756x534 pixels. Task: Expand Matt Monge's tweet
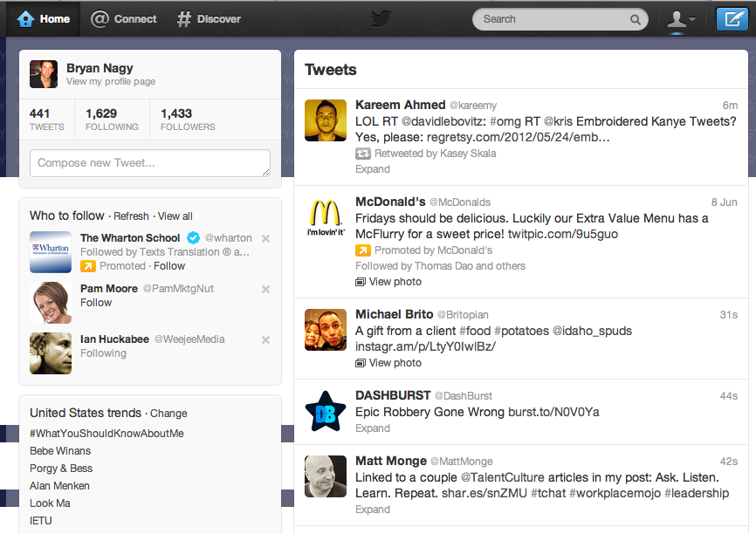tap(373, 510)
